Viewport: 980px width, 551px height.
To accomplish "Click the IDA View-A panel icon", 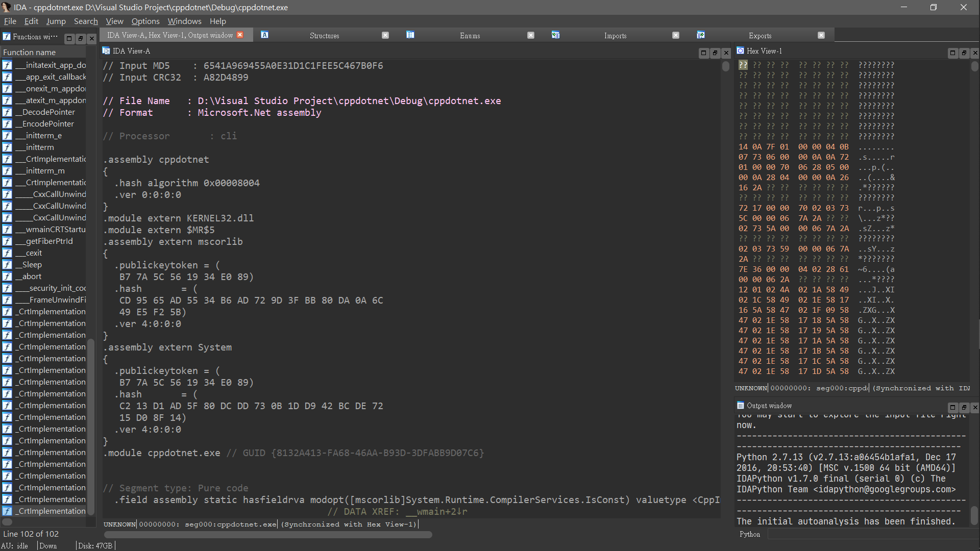I will 106,51.
